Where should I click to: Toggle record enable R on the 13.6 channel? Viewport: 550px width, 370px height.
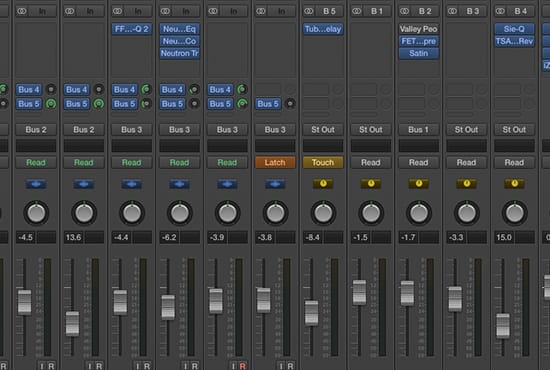99,366
